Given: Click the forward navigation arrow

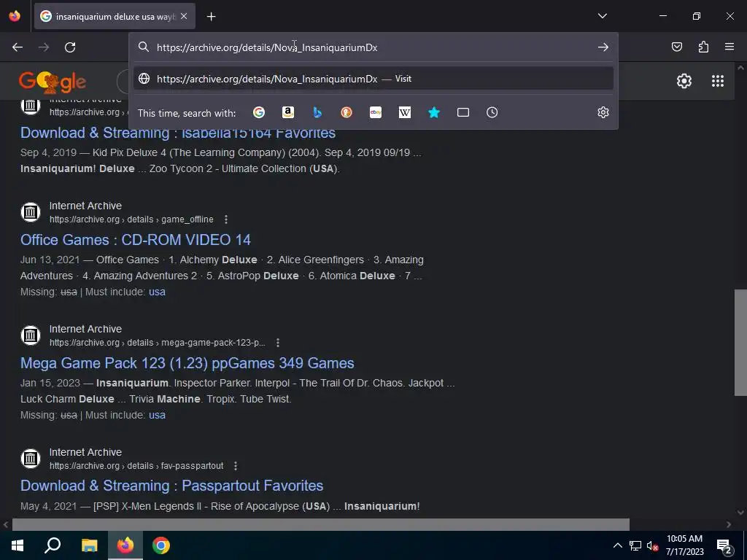Looking at the screenshot, I should coord(44,47).
